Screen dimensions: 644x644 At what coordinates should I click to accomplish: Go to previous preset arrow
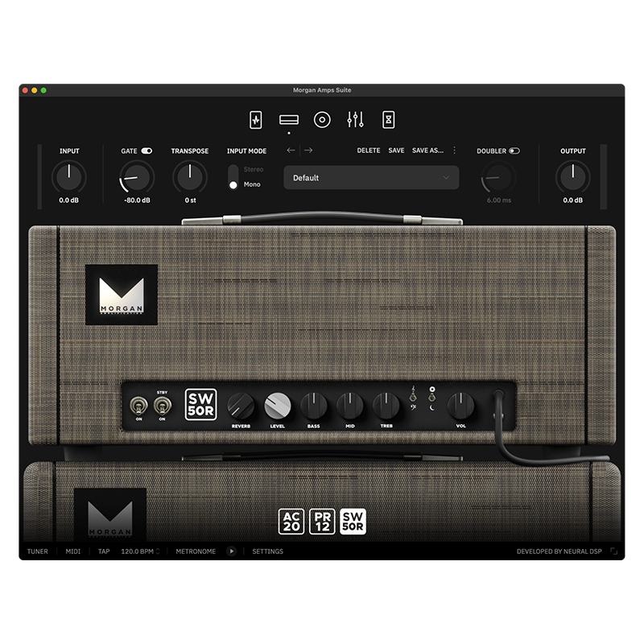pos(291,151)
